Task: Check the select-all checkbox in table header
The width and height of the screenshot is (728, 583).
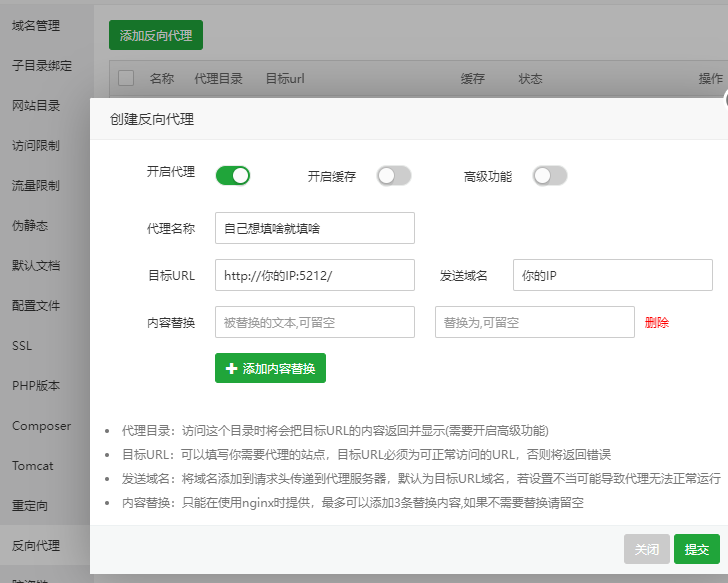Action: (126, 78)
